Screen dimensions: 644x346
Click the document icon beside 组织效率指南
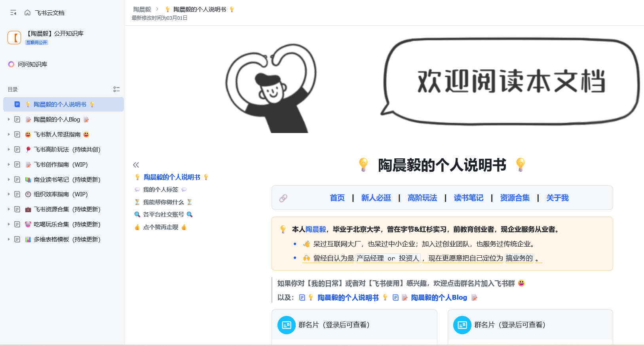point(17,194)
